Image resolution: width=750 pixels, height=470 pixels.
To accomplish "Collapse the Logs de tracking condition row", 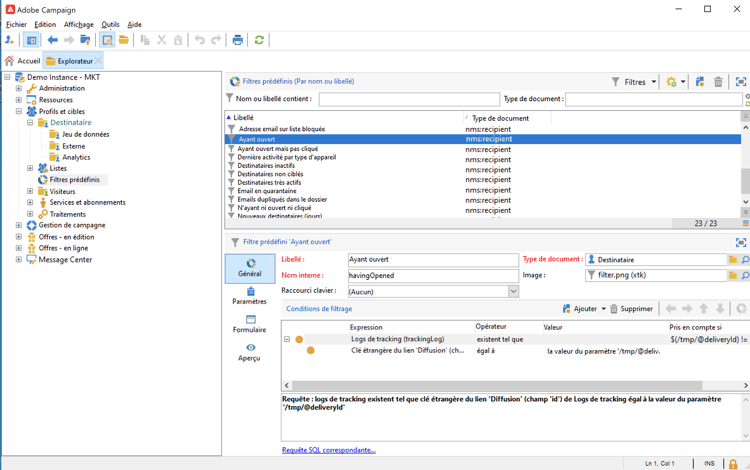I will pos(287,339).
